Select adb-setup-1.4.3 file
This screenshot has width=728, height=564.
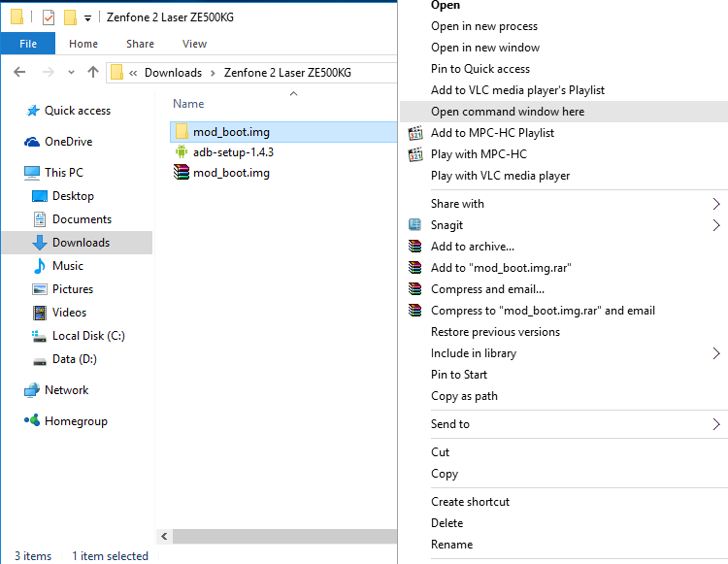coord(233,152)
